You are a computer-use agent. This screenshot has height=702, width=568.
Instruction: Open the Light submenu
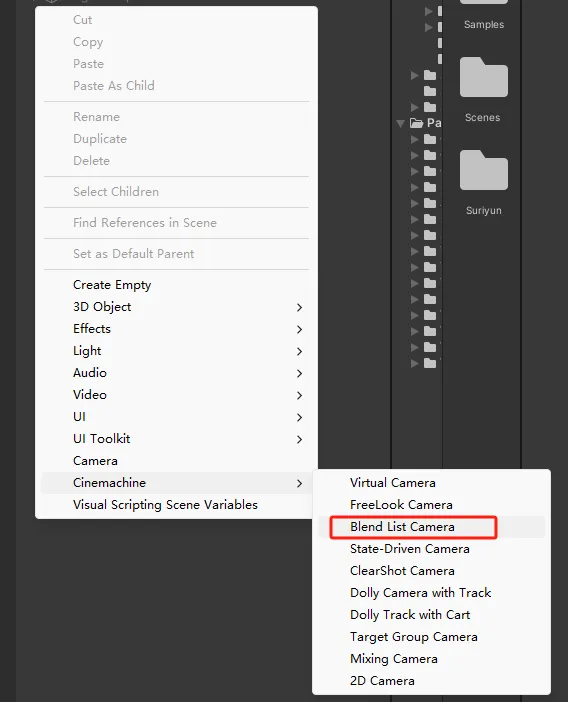pyautogui.click(x=176, y=351)
